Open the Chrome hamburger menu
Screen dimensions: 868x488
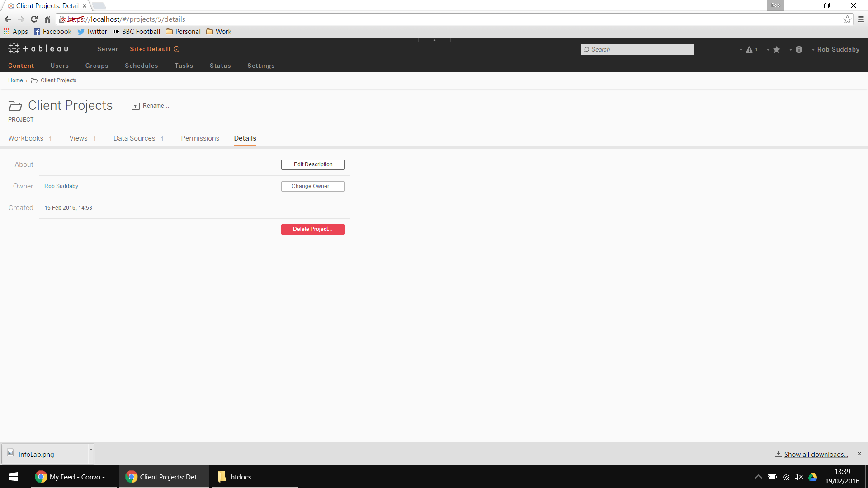point(861,19)
